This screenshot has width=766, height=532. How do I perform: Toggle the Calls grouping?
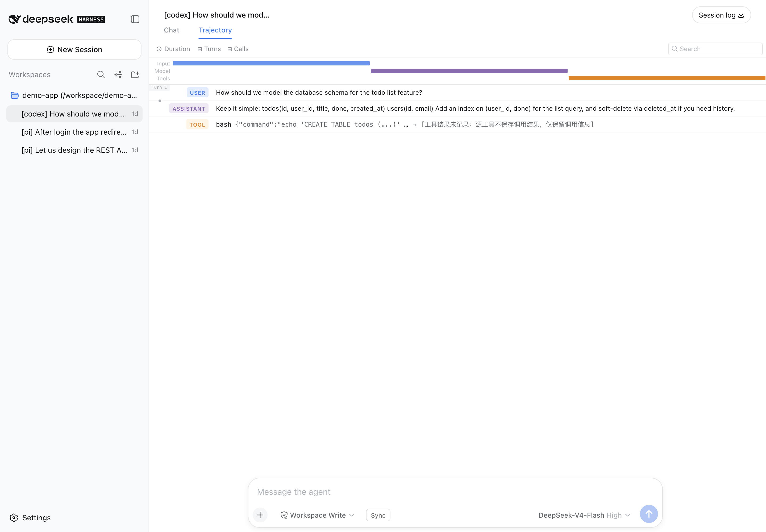pos(238,49)
